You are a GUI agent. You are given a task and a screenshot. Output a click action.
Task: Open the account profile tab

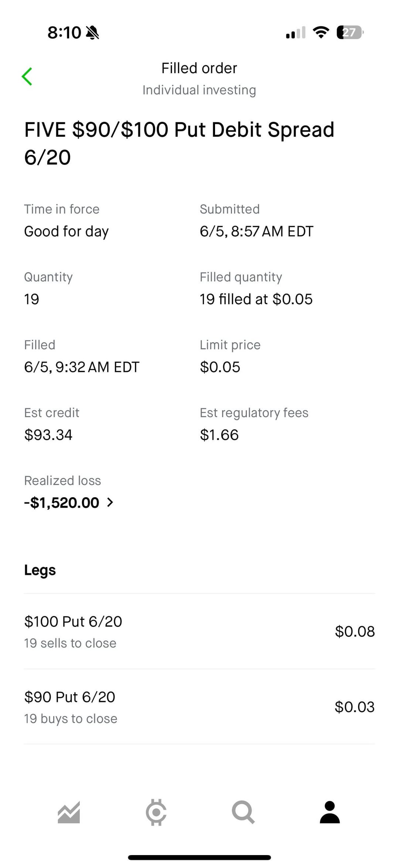pyautogui.click(x=330, y=813)
